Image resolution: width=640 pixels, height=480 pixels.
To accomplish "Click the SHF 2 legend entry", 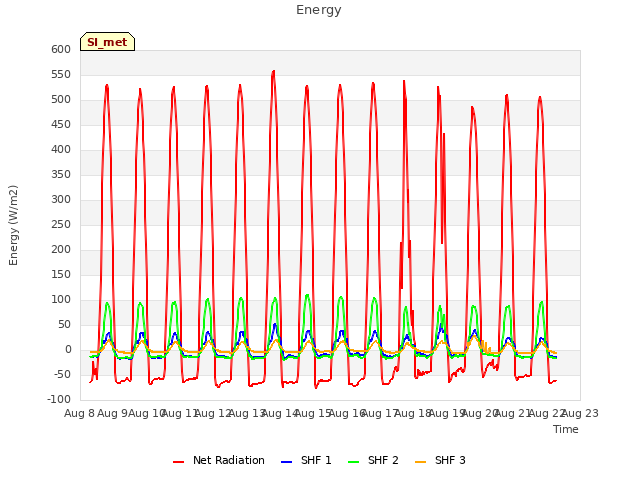I will point(373,460).
